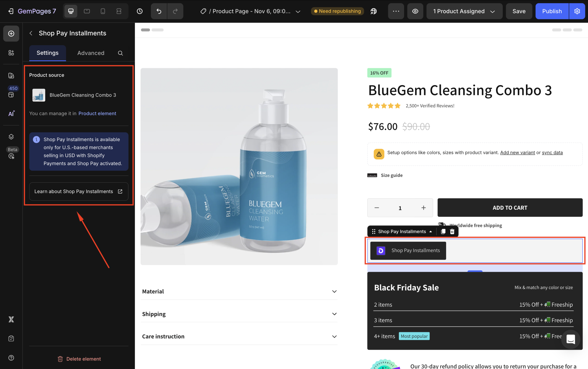Click the undo arrow icon

[x=159, y=11]
